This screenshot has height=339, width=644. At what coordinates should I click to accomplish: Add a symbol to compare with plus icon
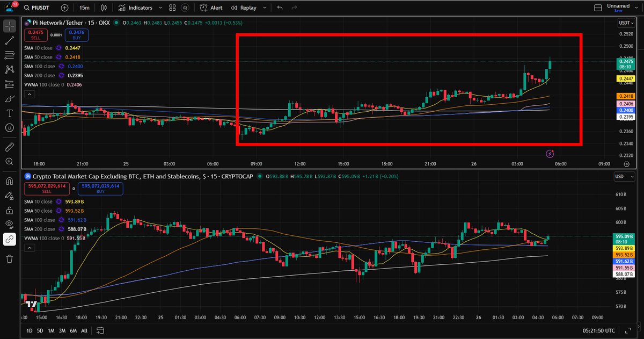point(65,8)
